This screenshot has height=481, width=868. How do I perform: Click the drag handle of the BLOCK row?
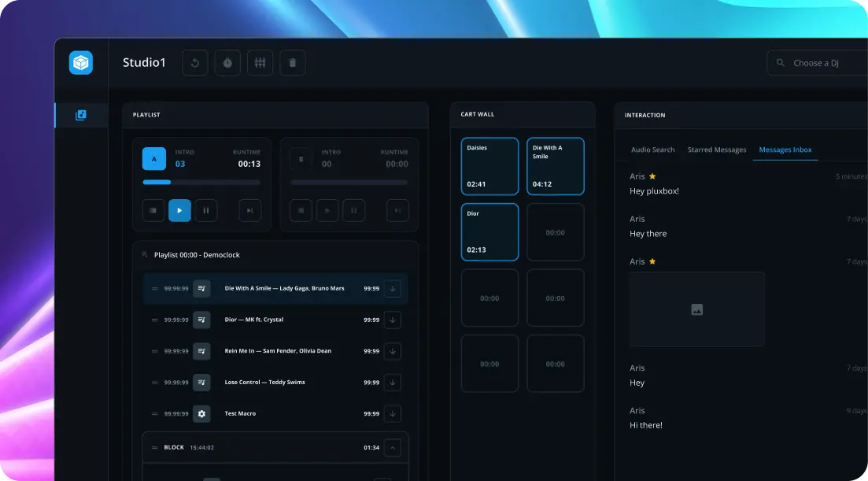click(154, 447)
